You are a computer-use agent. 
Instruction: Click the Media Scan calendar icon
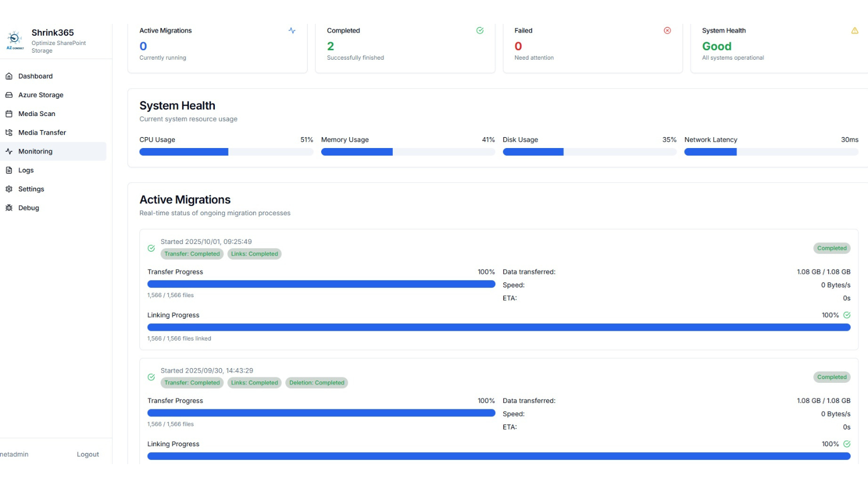tap(9, 114)
